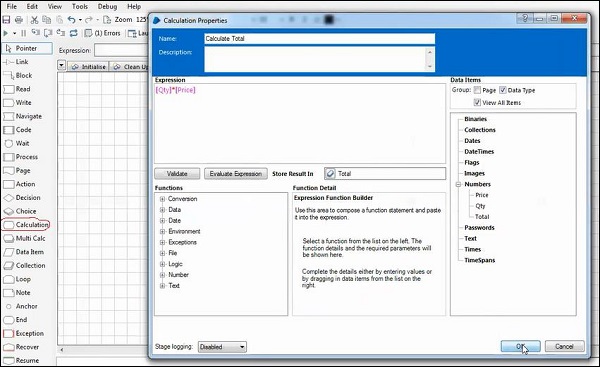Viewport: 600px width, 367px height.
Task: Collapse the Numbers data items node
Action: pyautogui.click(x=458, y=184)
